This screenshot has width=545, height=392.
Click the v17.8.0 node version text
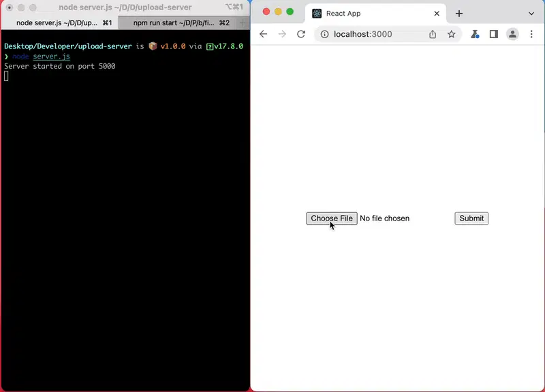[228, 46]
